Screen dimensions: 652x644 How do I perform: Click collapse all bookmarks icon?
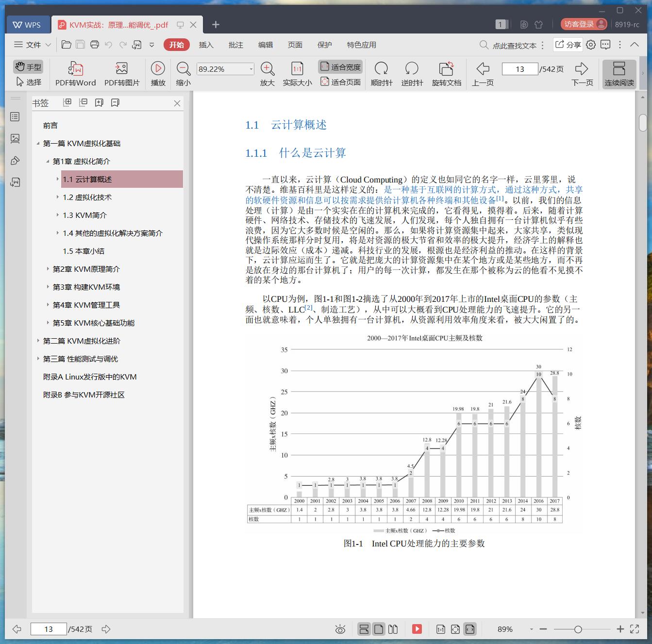[x=84, y=102]
